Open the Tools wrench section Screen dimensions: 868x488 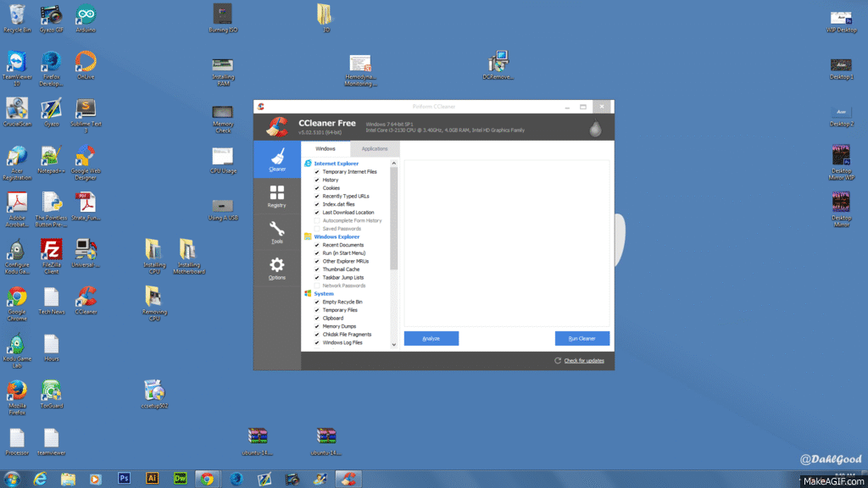point(276,231)
